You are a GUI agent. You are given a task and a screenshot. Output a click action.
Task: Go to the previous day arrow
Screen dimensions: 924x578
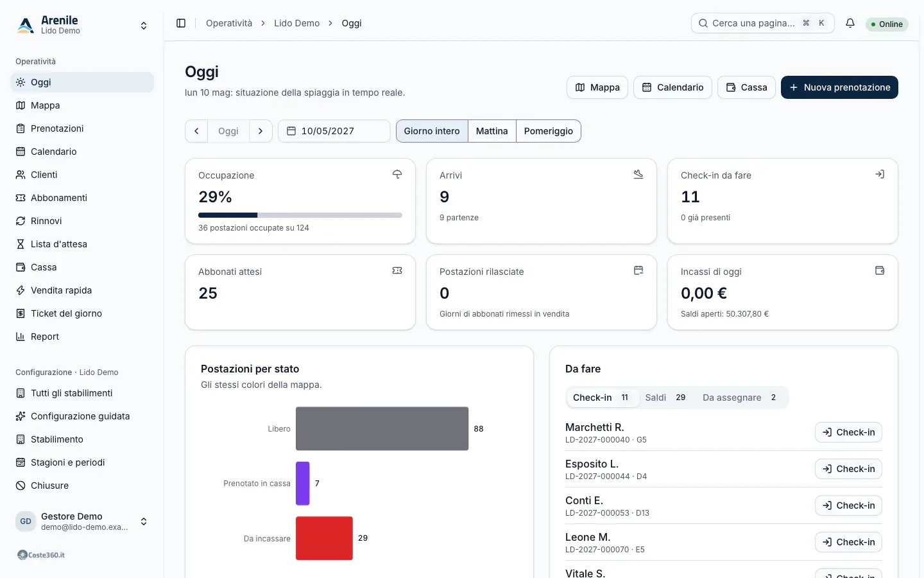196,131
